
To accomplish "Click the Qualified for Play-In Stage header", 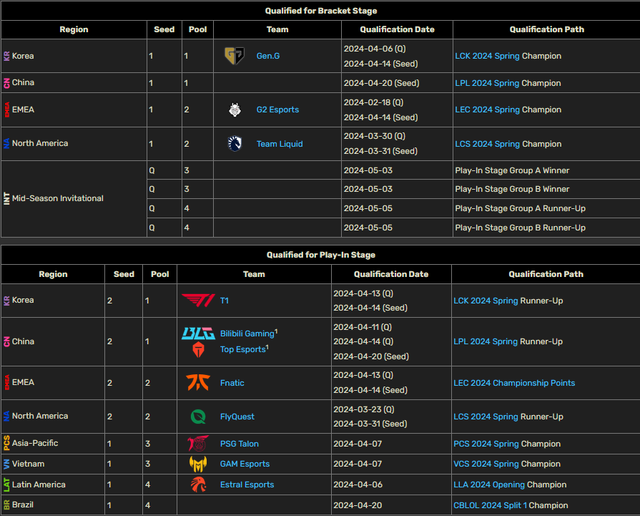I will click(320, 255).
